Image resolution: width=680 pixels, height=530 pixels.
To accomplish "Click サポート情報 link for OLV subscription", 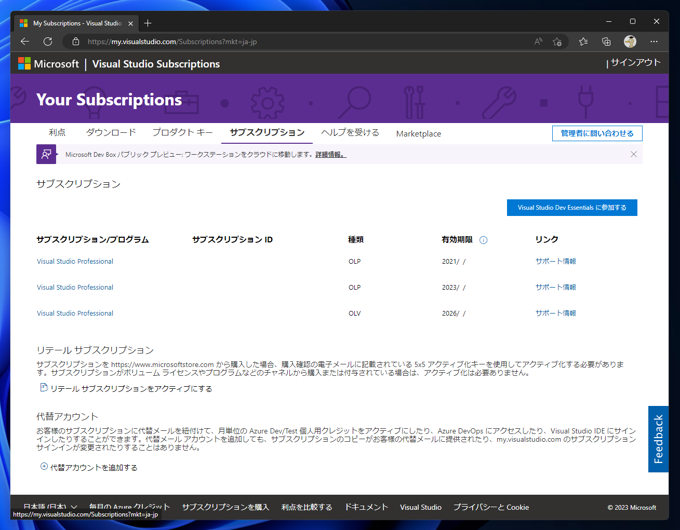I will click(x=555, y=313).
